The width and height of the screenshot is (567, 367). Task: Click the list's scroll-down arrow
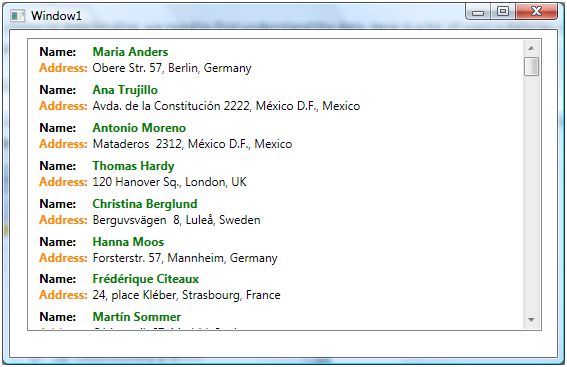pos(531,319)
